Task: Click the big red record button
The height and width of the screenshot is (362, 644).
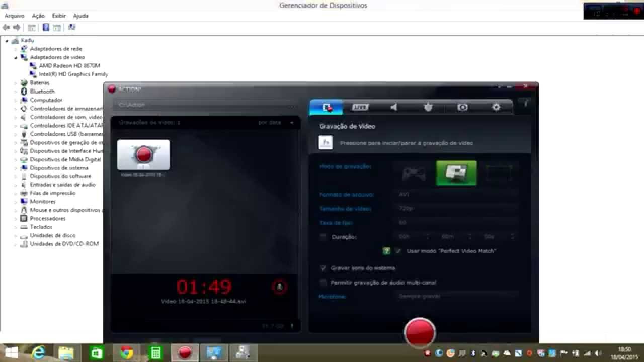Action: 419,332
